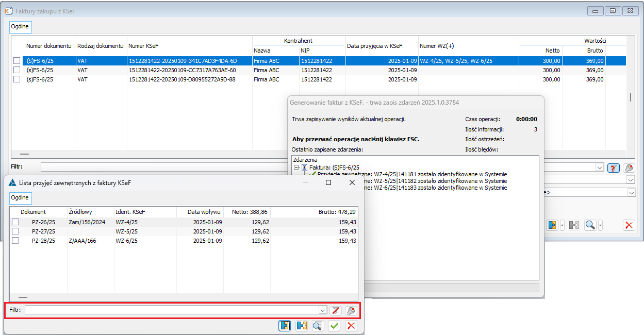Click the clear filter funnel icon in PZ list

335,310
